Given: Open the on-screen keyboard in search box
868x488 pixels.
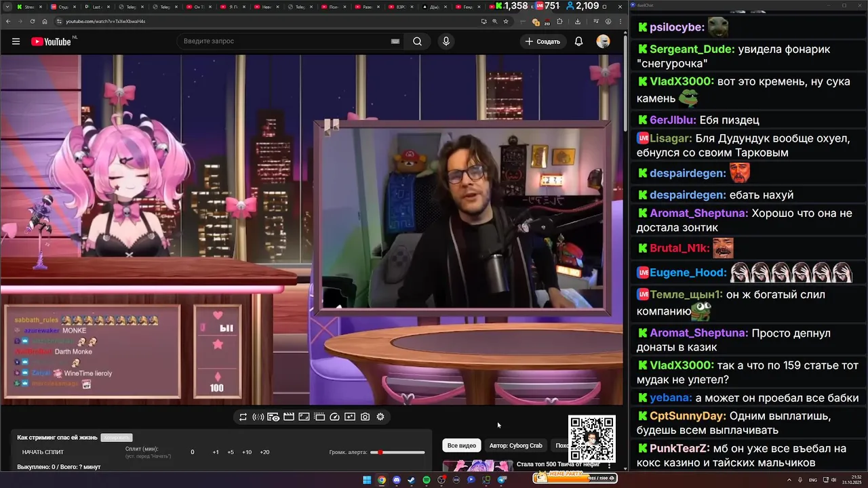Looking at the screenshot, I should pos(395,41).
